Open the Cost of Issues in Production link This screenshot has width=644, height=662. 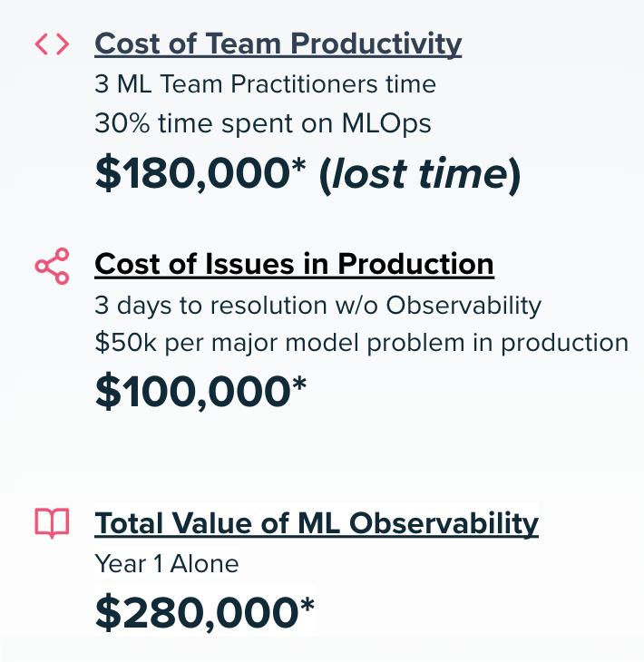[x=295, y=264]
